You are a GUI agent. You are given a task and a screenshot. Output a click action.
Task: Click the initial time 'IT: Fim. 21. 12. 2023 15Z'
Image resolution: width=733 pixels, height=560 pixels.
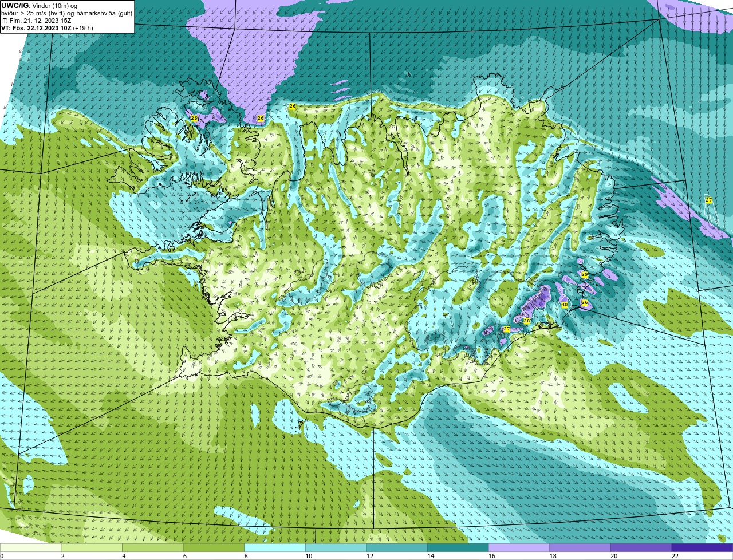pyautogui.click(x=36, y=21)
